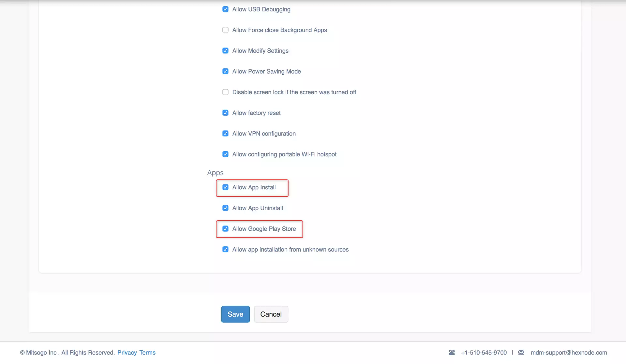Uncheck Allow App Install checkbox
Image resolution: width=626 pixels, height=364 pixels.
pos(225,187)
